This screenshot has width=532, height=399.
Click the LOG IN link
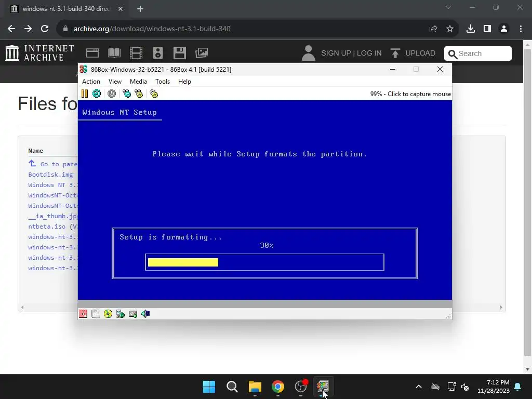click(x=369, y=54)
